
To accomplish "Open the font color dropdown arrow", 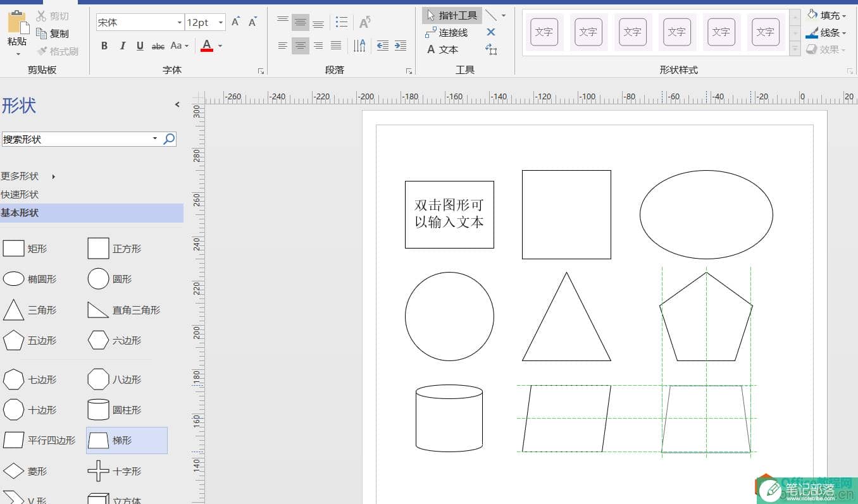I will 220,46.
